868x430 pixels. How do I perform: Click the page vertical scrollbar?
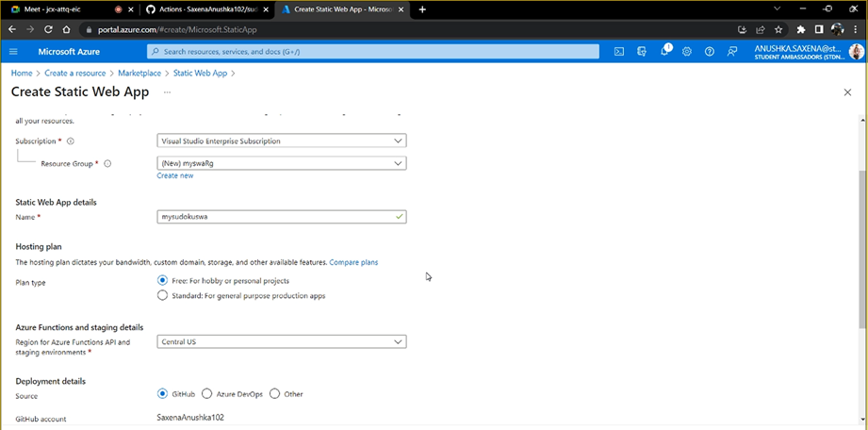click(x=862, y=249)
